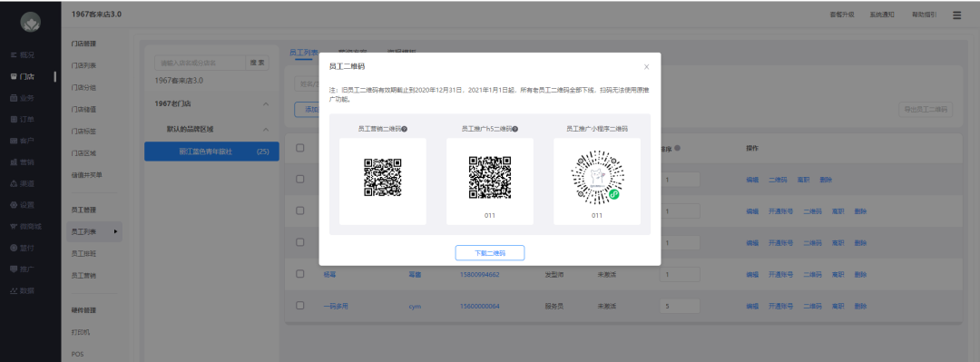
Task: Click the 下载二维码 button
Action: 490,253
